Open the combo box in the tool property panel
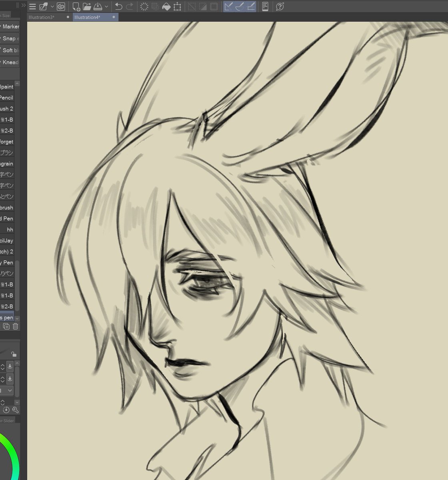The height and width of the screenshot is (480, 448). [7, 390]
